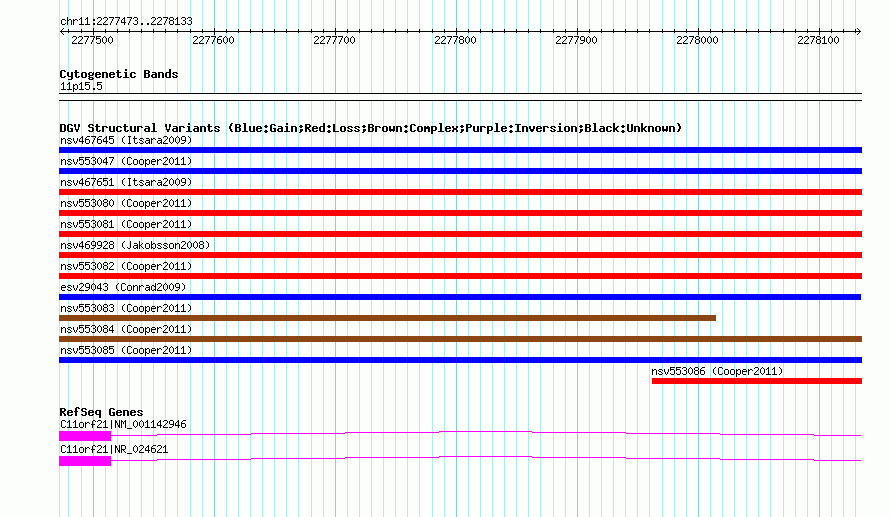The image size is (890, 517).
Task: Click the nsv553047 (Cooper2011) label
Action: tap(126, 161)
